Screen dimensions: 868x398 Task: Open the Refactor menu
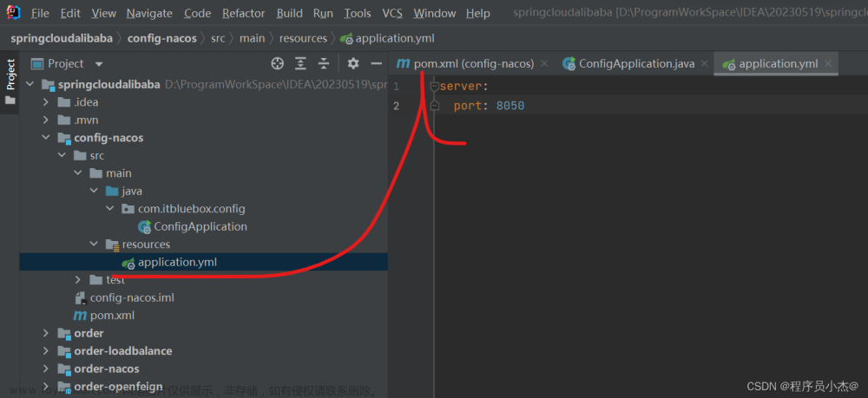(244, 13)
